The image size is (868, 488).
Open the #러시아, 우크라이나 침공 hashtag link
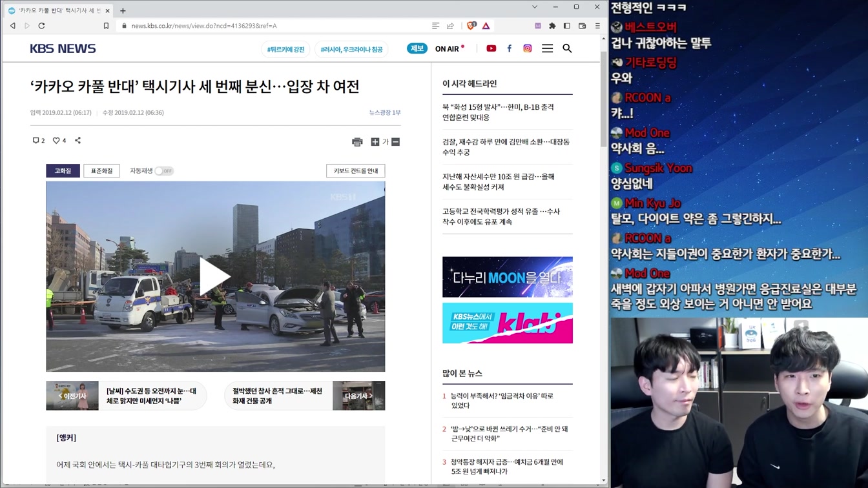pos(351,49)
